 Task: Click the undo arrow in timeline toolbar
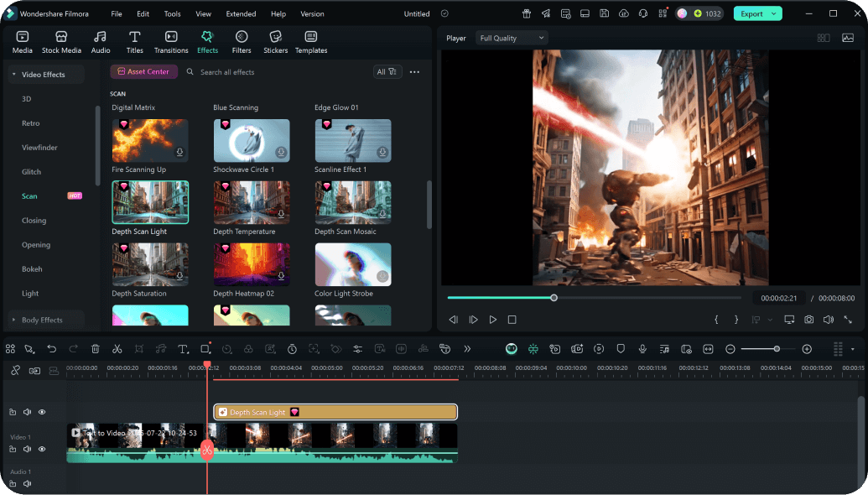[51, 349]
